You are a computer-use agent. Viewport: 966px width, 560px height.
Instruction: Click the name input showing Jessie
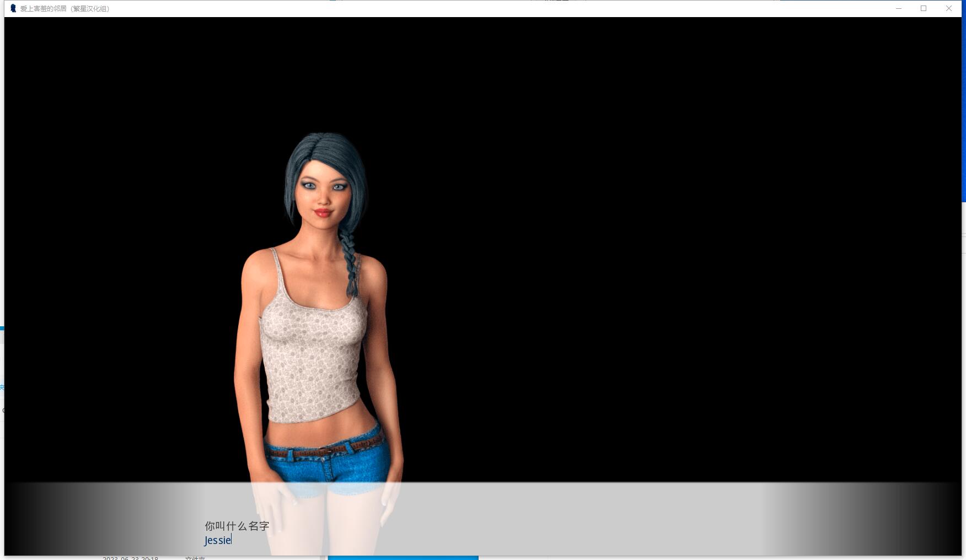tap(218, 540)
